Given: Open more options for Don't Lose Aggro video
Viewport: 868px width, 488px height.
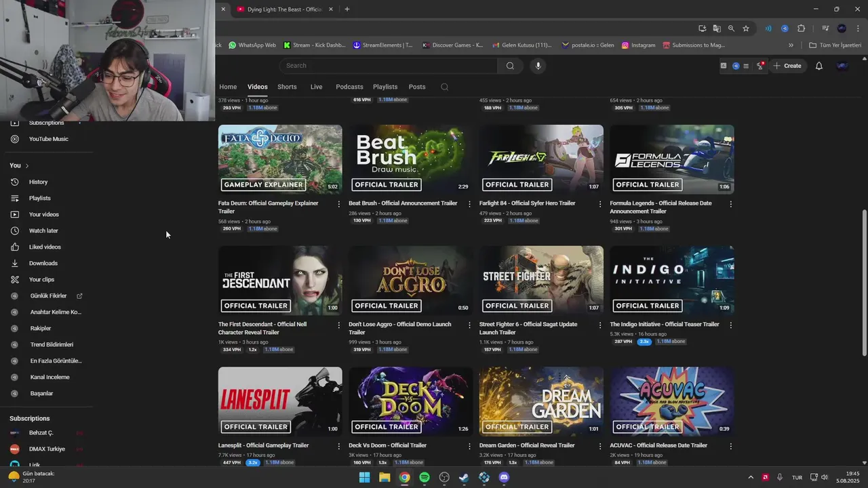Looking at the screenshot, I should (x=469, y=325).
